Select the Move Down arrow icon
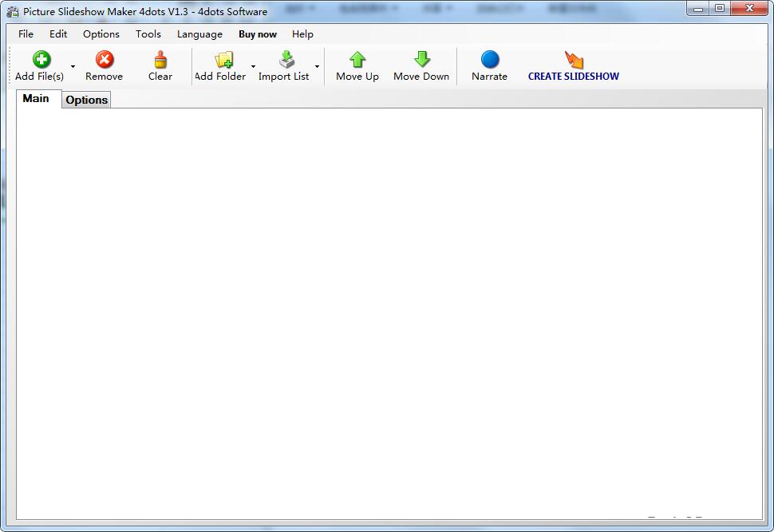Viewport: 774px width, 532px height. point(421,58)
